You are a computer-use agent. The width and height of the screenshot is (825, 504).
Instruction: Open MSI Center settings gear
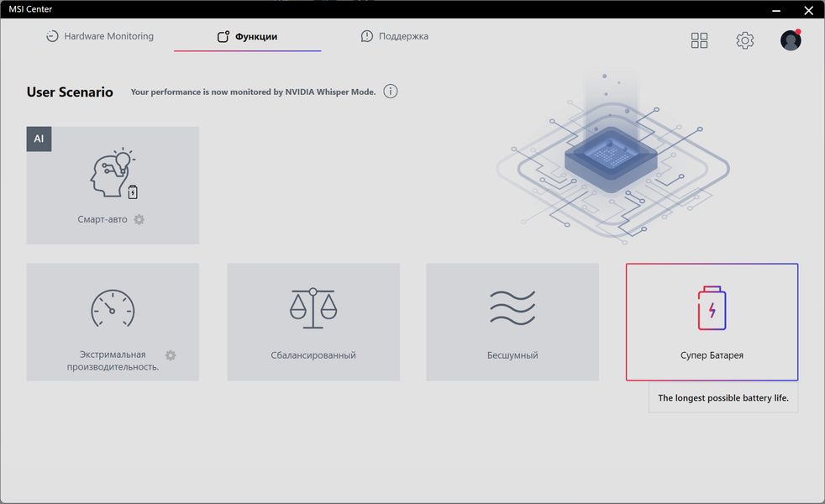click(x=744, y=40)
